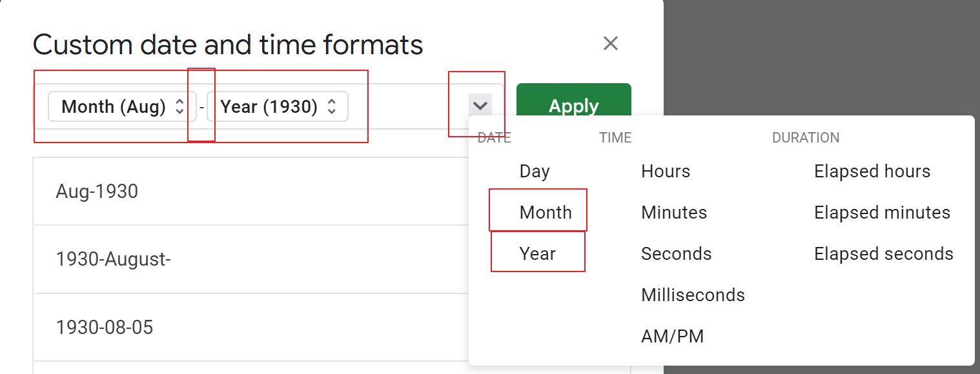Add AM/PM to the custom format
Screen dimensions: 980x374
[672, 336]
